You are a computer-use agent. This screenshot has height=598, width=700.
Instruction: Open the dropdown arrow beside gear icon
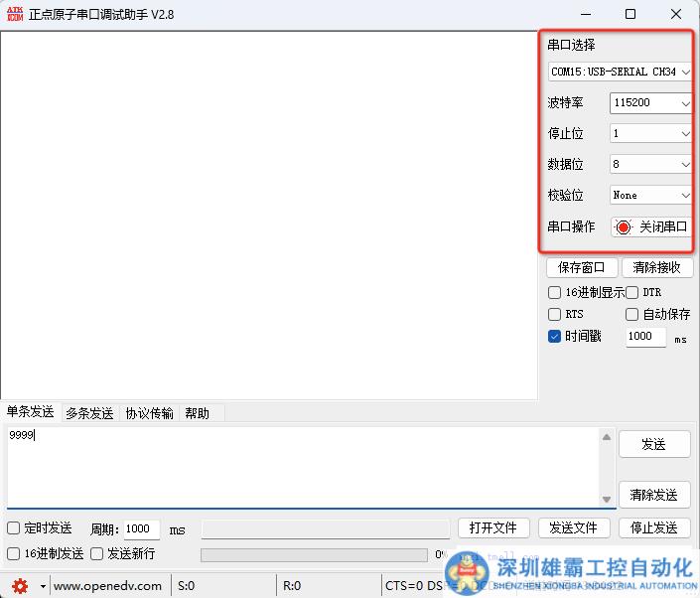43,586
